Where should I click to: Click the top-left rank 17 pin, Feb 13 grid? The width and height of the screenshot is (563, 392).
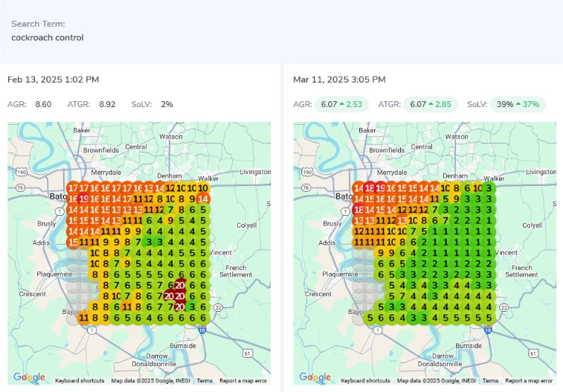pyautogui.click(x=73, y=188)
